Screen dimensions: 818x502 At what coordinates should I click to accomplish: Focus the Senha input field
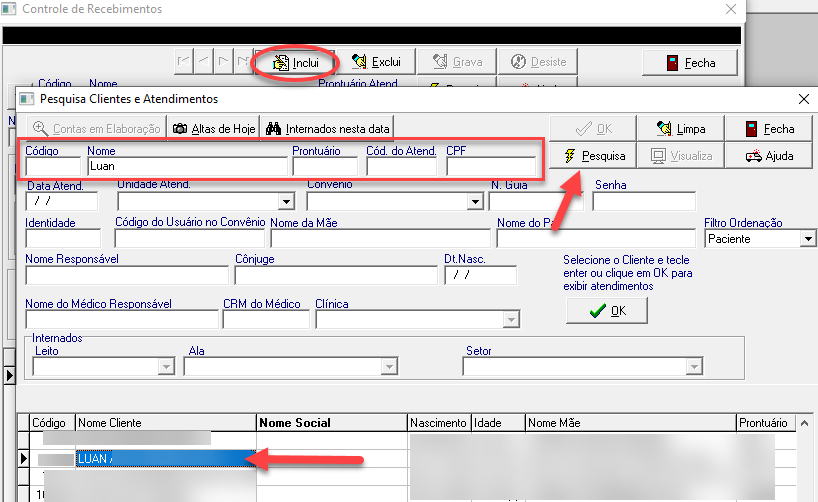click(x=644, y=201)
